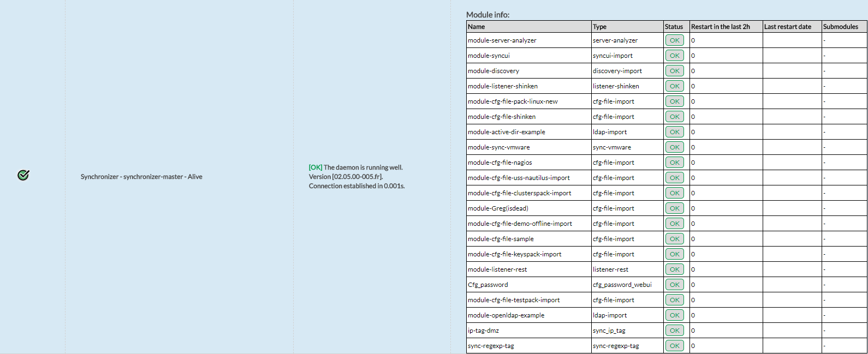Click OK badge for Cfg_password module
Image resolution: width=868 pixels, height=354 pixels.
pos(674,285)
